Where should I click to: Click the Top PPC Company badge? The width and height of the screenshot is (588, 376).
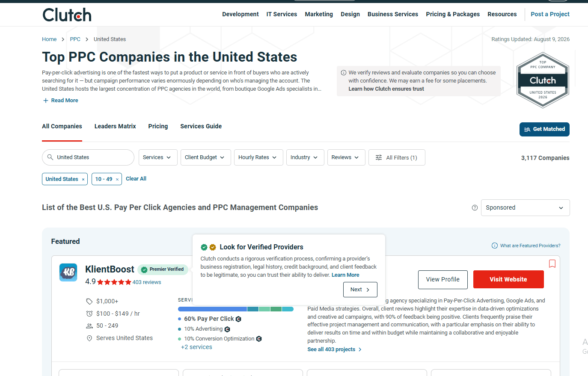pyautogui.click(x=543, y=80)
